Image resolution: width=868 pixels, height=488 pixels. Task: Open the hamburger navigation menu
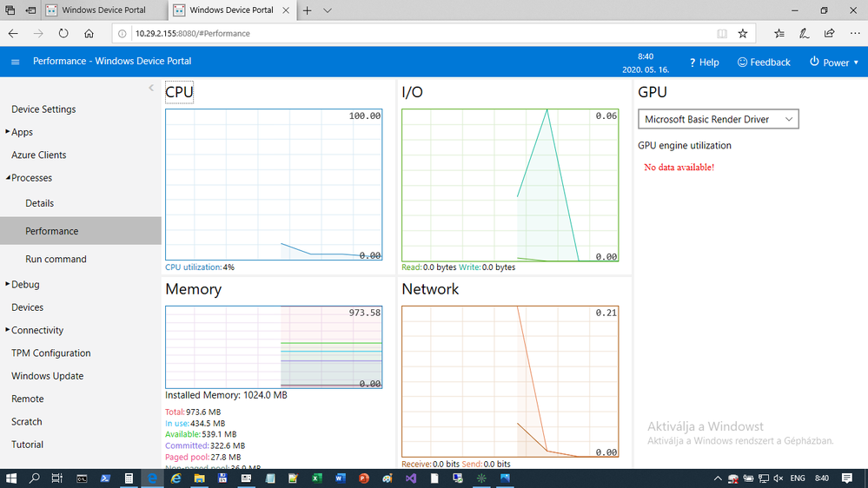16,62
